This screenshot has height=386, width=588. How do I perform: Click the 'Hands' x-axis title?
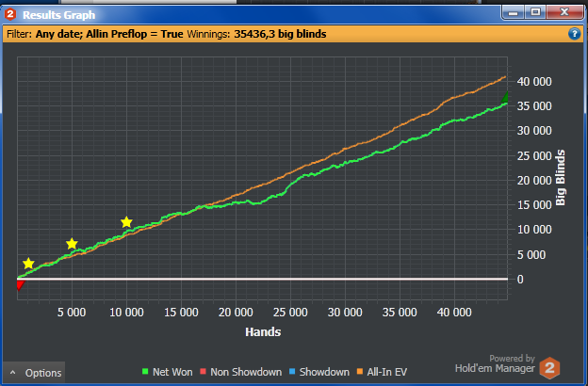point(263,331)
